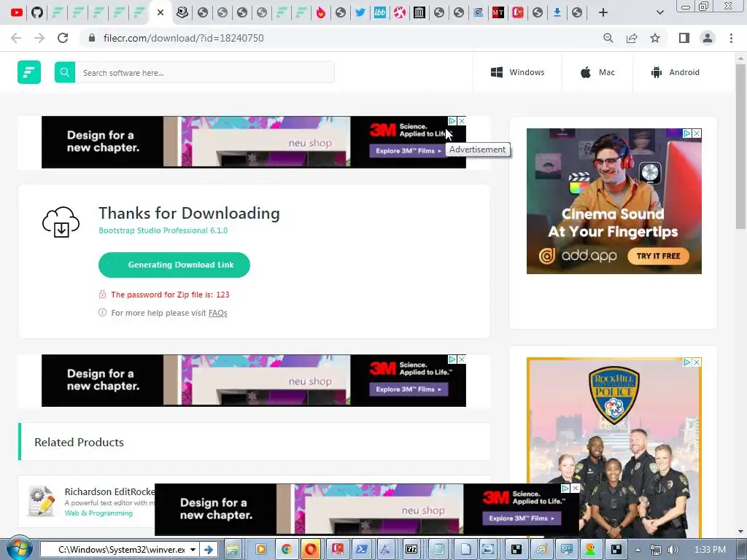This screenshot has height=560, width=747.
Task: Close the bottom floating 3M ad
Action: pos(575,489)
